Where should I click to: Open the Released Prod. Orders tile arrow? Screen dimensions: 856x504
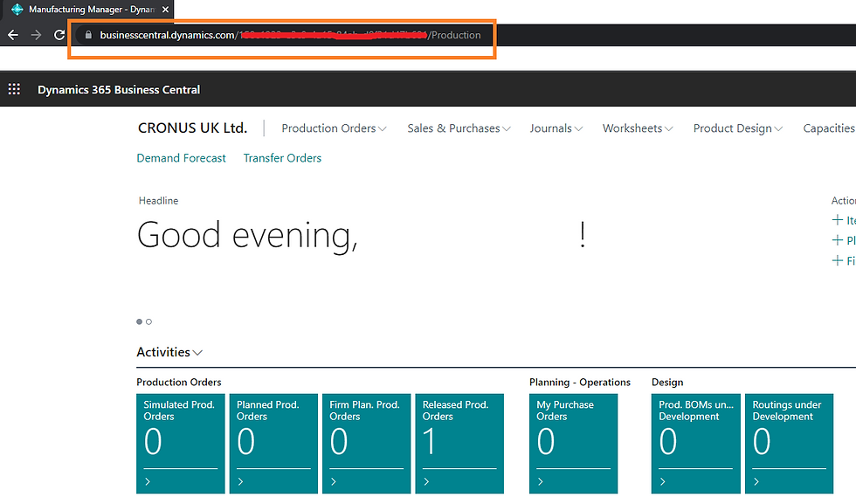coord(425,480)
